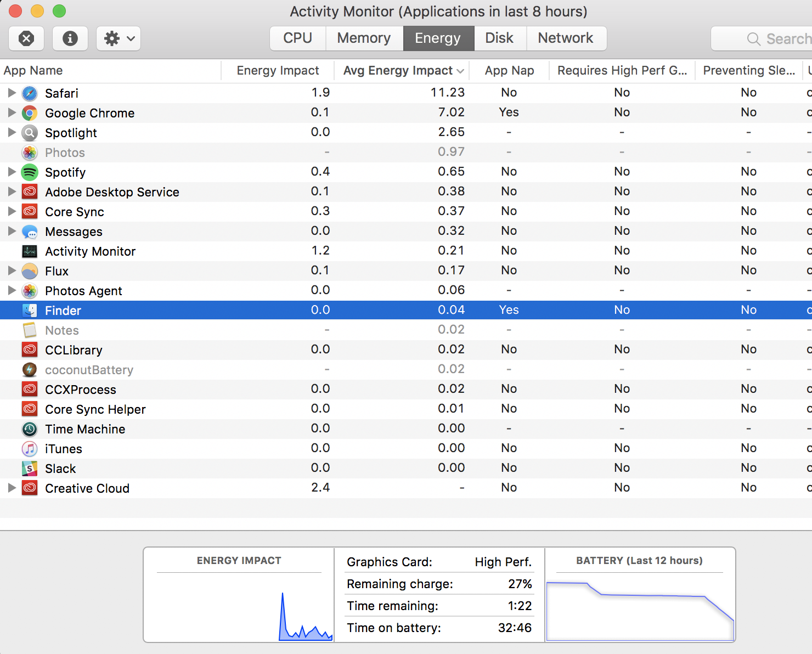Screen dimensions: 812x654
Task: Expand the Core Sync disclosure triangle
Action: pyautogui.click(x=12, y=211)
